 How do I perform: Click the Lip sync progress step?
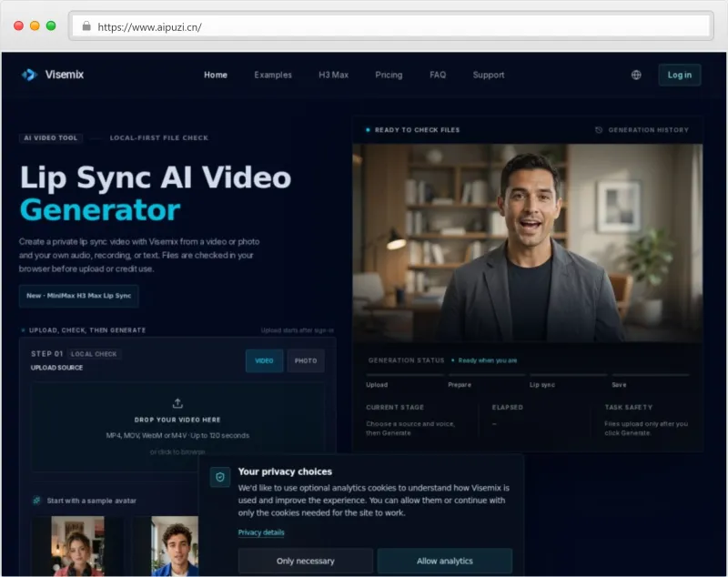tap(541, 385)
